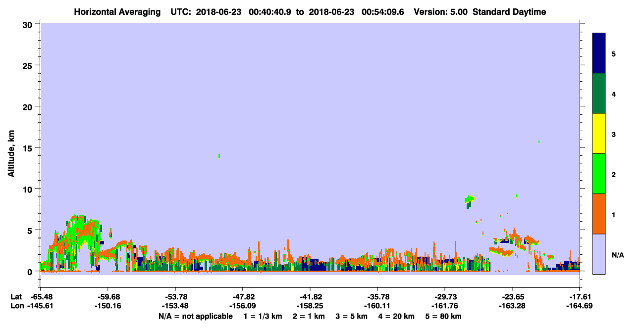Click the bright green level 2 color segment
The image size is (644, 330).
599,174
